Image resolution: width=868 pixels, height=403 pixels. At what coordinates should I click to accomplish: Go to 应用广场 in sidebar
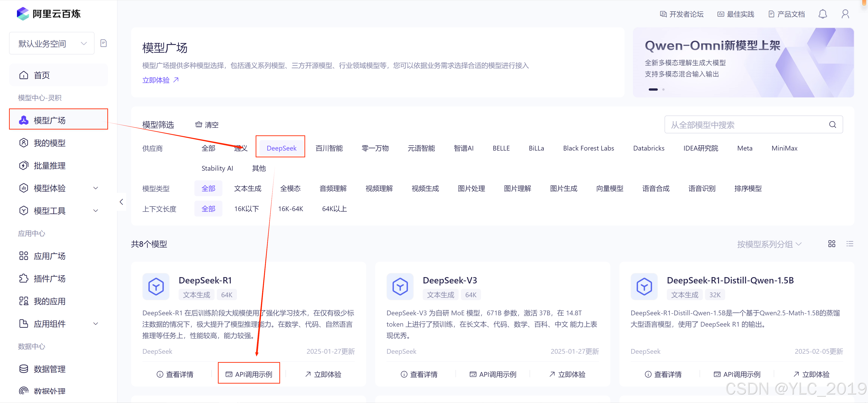(x=50, y=256)
